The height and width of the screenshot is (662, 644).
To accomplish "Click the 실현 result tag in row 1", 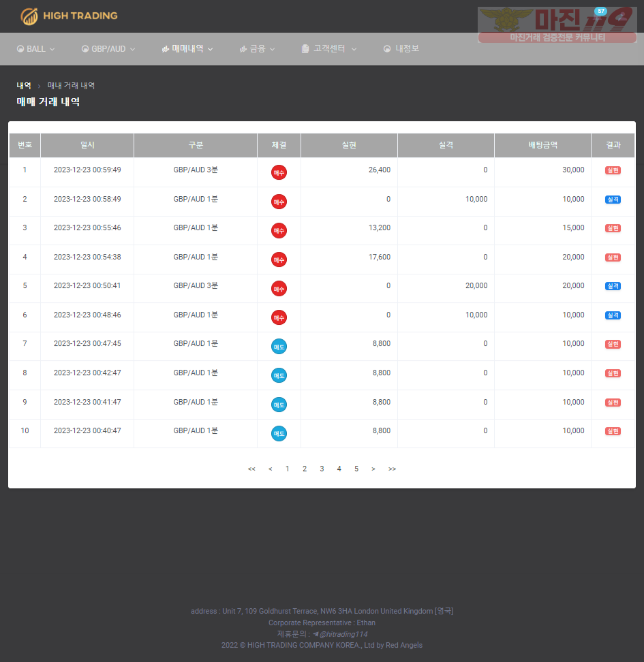I will [x=613, y=170].
